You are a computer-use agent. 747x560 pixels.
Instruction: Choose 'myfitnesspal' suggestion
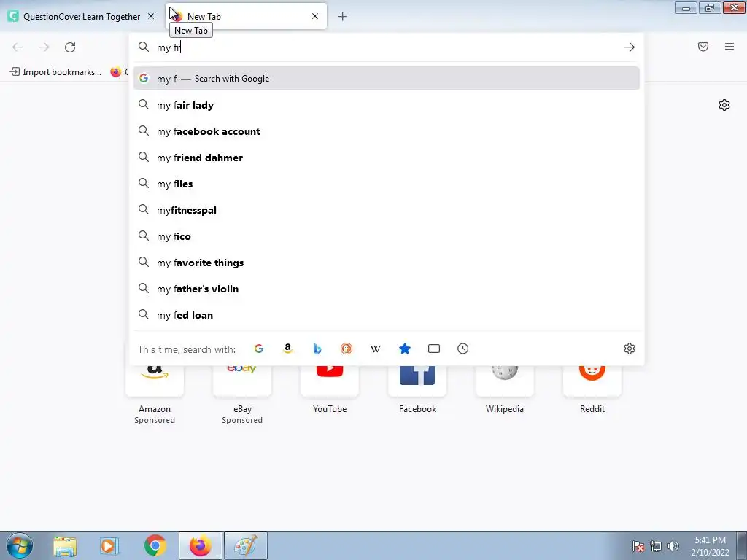[387, 210]
